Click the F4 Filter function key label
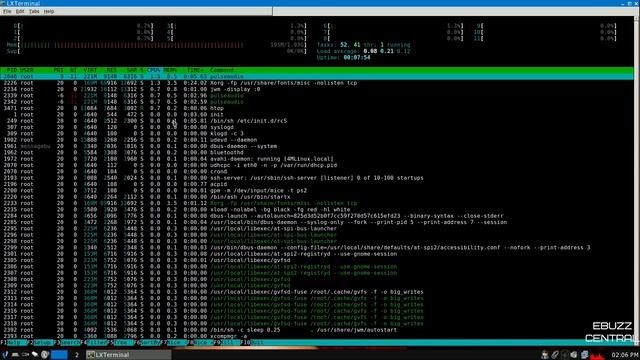640x360 pixels. coord(94,342)
